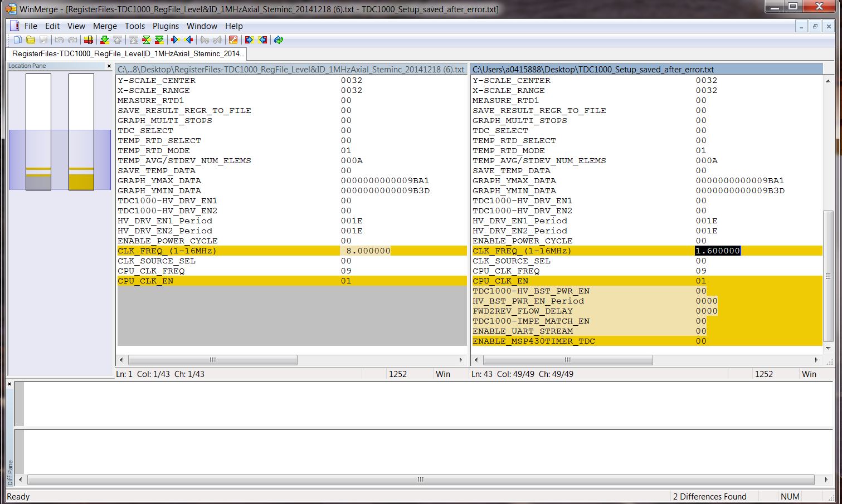The width and height of the screenshot is (842, 504).
Task: Open the Plugins menu
Action: click(166, 26)
